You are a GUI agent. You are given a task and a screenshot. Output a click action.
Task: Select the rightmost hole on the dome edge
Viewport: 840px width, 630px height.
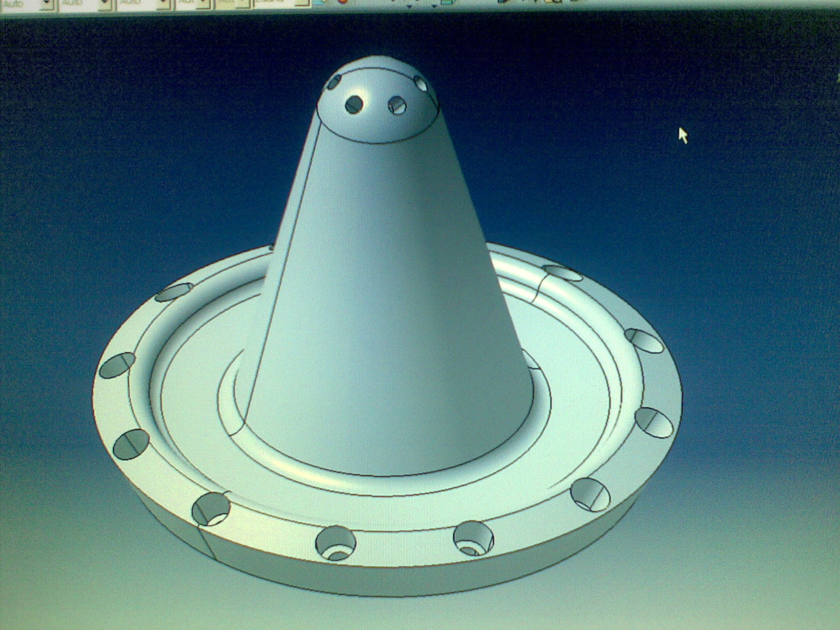point(421,83)
